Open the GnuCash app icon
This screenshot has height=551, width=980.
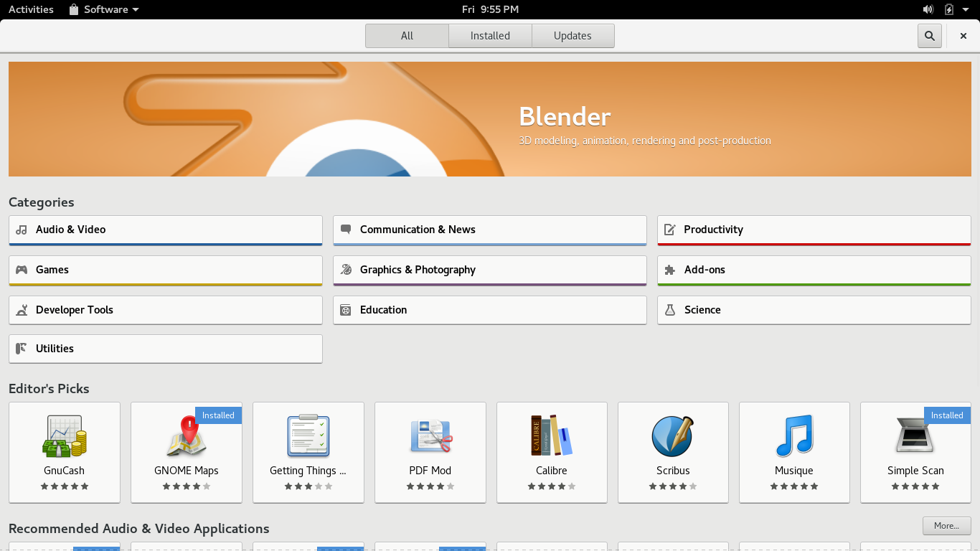65,436
